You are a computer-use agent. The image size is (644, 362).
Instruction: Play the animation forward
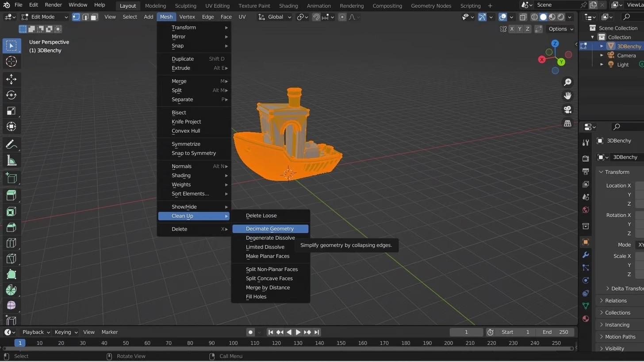pyautogui.click(x=298, y=332)
